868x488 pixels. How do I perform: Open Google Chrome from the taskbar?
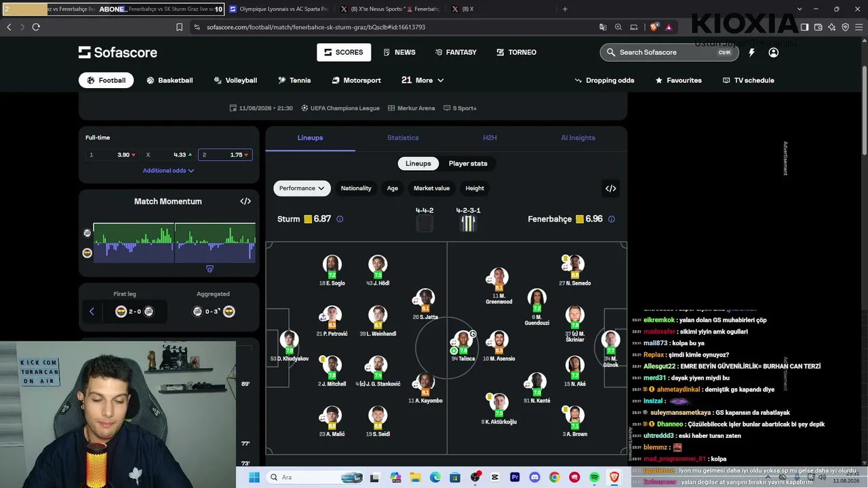555,478
